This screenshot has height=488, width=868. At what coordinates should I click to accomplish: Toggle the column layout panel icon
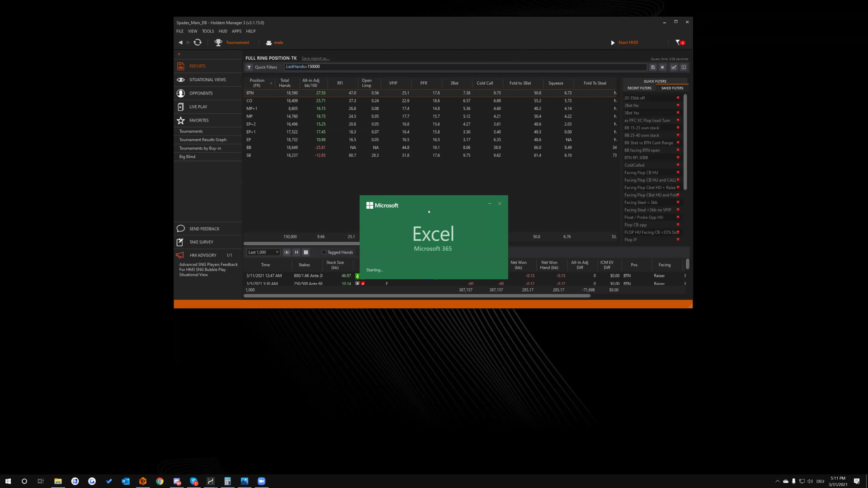684,67
